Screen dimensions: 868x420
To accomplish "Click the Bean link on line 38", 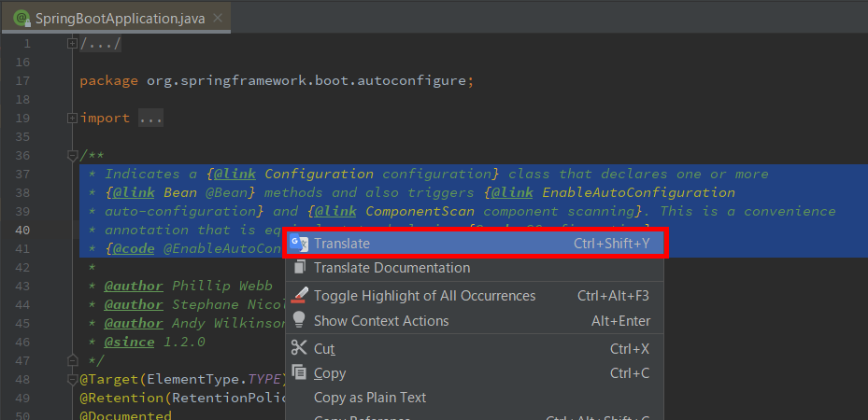I will (x=180, y=193).
